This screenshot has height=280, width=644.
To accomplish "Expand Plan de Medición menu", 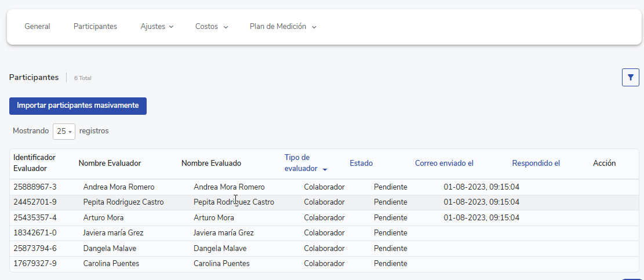I will [282, 27].
